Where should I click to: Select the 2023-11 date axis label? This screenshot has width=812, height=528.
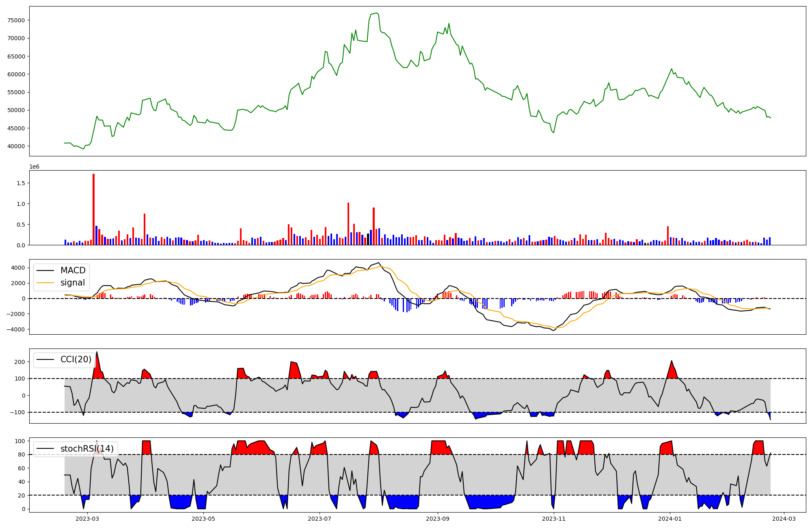[x=554, y=519]
